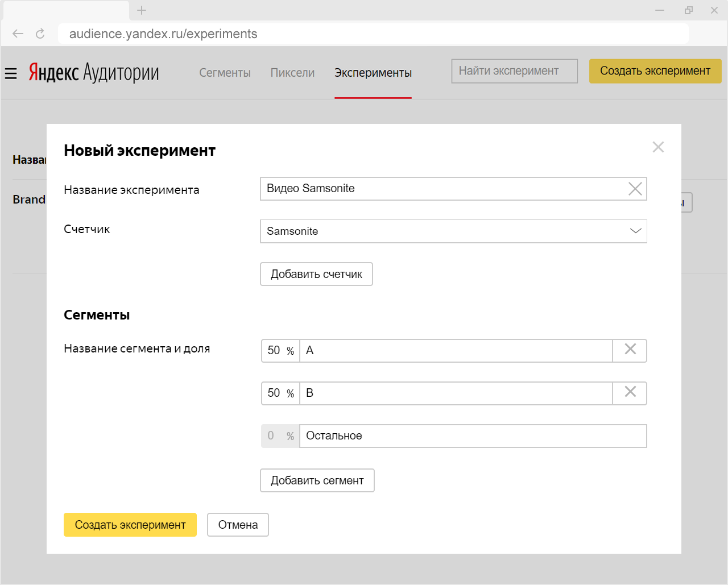Click the Яндекс Аудитории logo
This screenshot has width=728, height=585.
[94, 73]
